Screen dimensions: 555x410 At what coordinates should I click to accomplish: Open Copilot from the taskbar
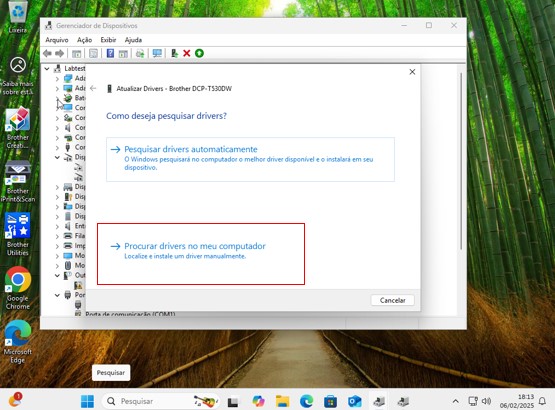[x=258, y=401]
